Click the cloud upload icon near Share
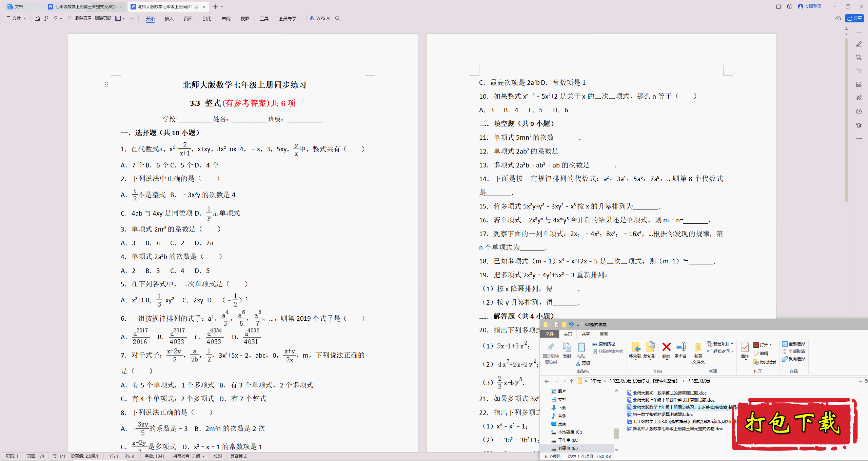 (838, 18)
